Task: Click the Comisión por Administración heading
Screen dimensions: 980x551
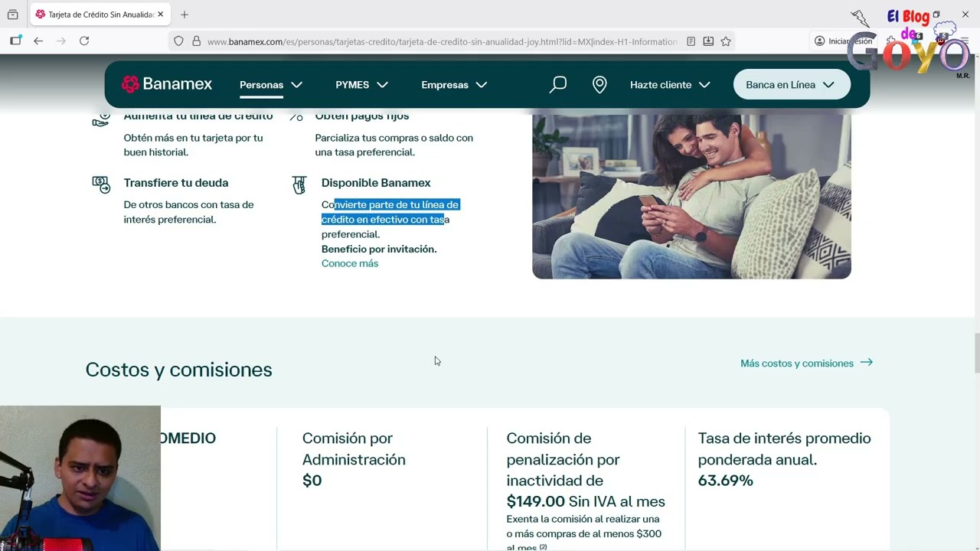Action: pyautogui.click(x=354, y=449)
